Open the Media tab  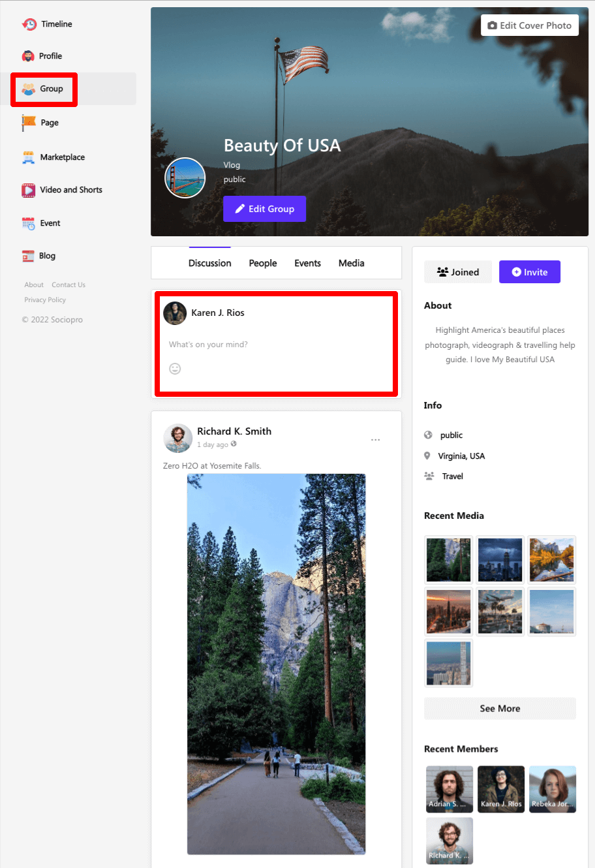351,263
